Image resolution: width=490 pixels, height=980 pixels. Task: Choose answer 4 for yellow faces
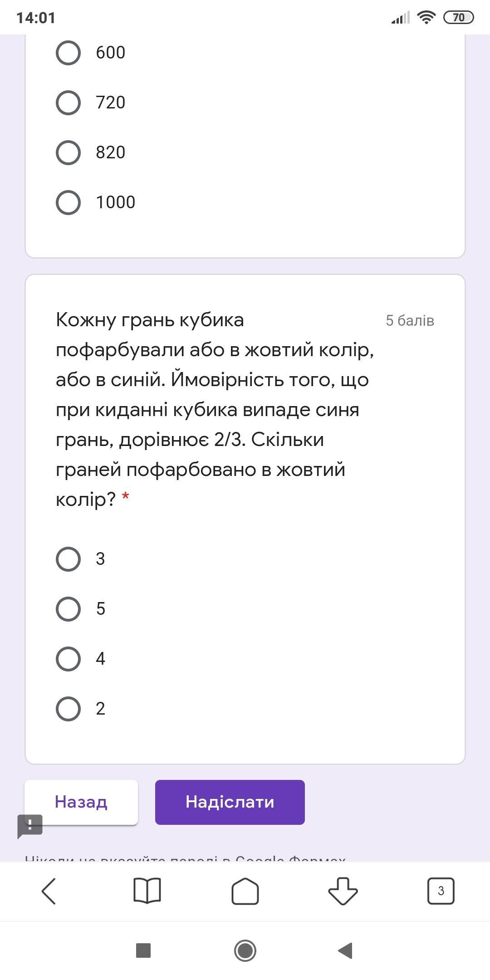click(69, 659)
